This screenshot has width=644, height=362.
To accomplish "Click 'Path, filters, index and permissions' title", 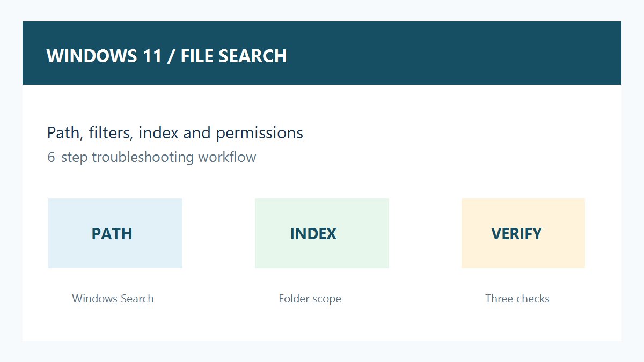I will coord(175,133).
